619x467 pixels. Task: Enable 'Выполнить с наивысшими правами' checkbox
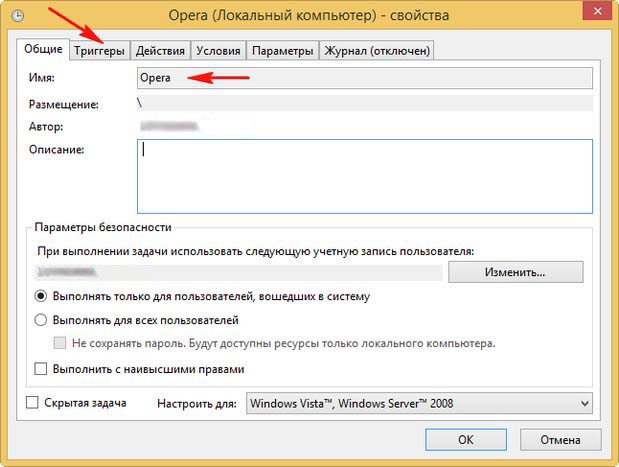pos(41,369)
